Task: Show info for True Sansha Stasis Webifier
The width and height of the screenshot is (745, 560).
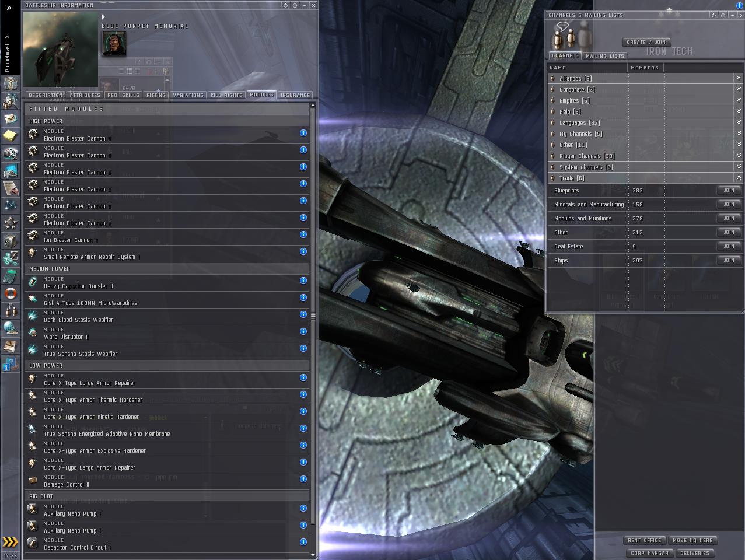Action: (x=303, y=348)
